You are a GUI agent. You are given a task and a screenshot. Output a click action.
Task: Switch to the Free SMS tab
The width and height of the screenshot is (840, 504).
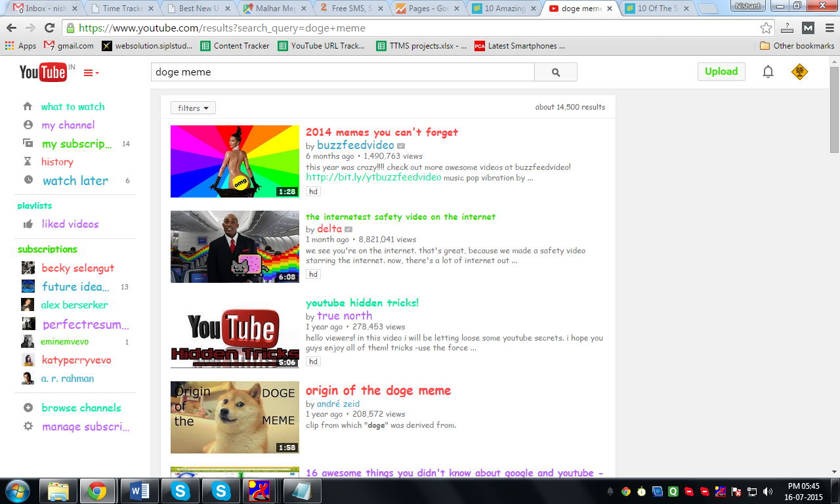(352, 9)
